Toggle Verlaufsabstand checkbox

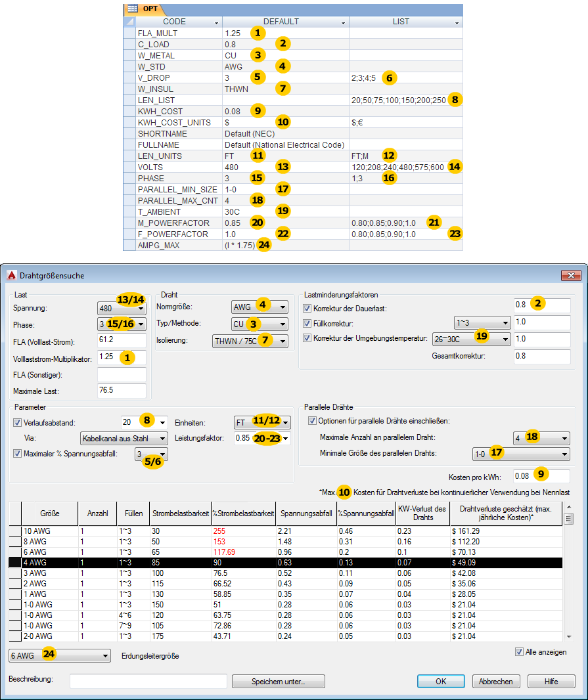tap(18, 422)
